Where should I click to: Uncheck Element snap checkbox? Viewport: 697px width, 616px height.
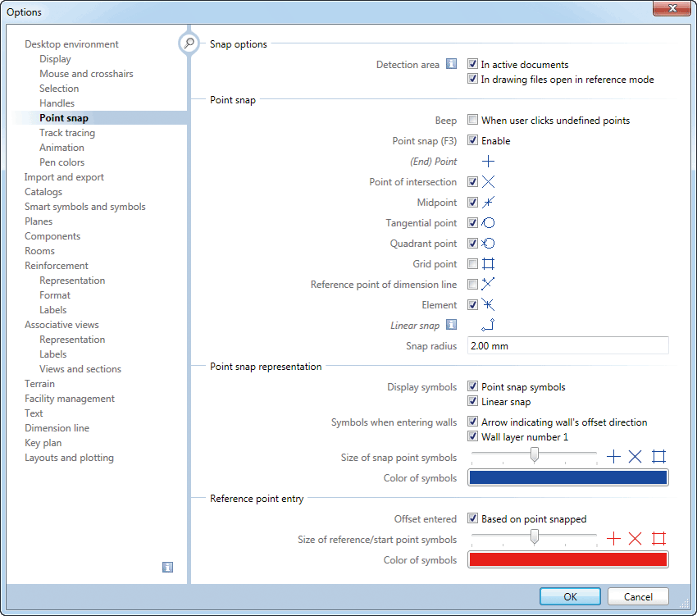coord(472,304)
